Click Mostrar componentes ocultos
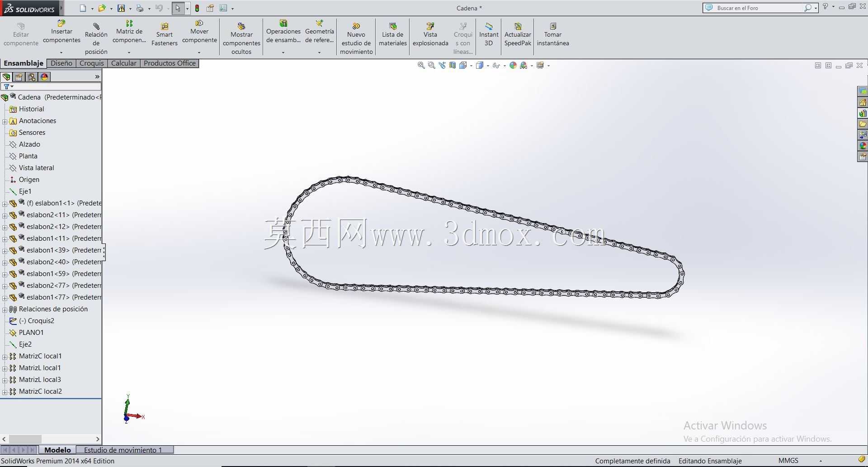Image resolution: width=868 pixels, height=467 pixels. [x=241, y=38]
